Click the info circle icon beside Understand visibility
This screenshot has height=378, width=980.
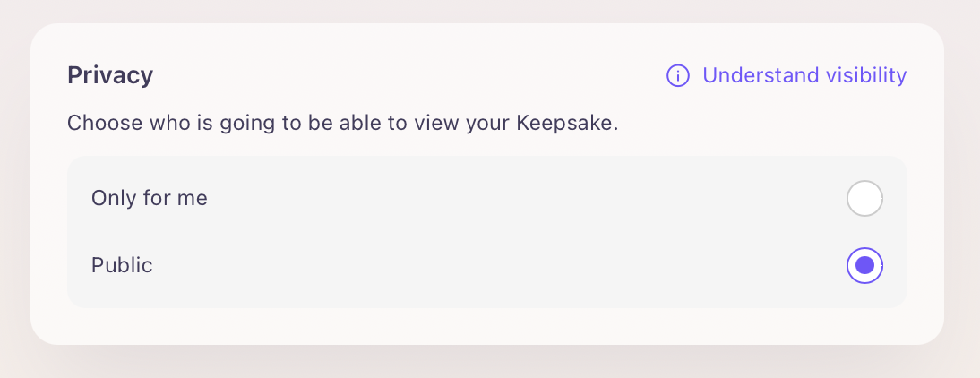678,76
